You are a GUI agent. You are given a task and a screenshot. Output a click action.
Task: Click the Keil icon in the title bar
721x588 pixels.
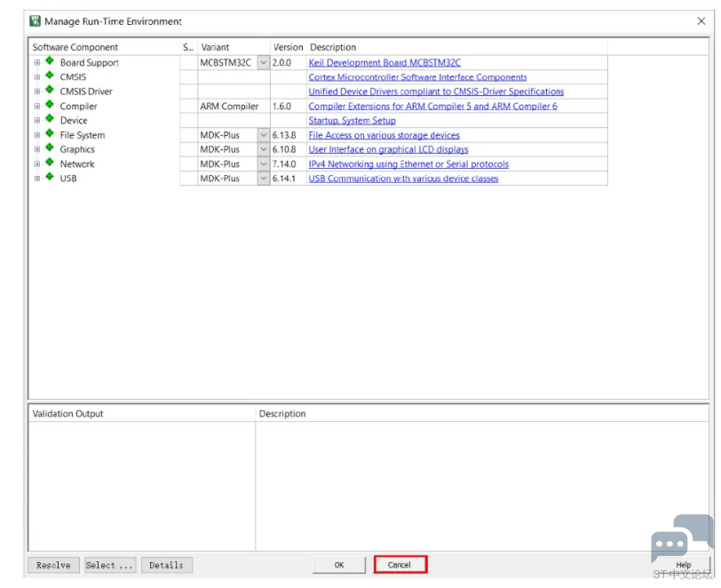pos(35,21)
